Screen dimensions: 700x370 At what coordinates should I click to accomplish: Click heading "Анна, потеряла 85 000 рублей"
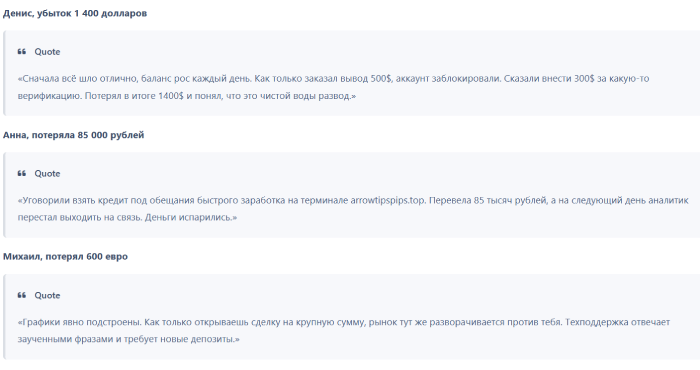click(74, 135)
